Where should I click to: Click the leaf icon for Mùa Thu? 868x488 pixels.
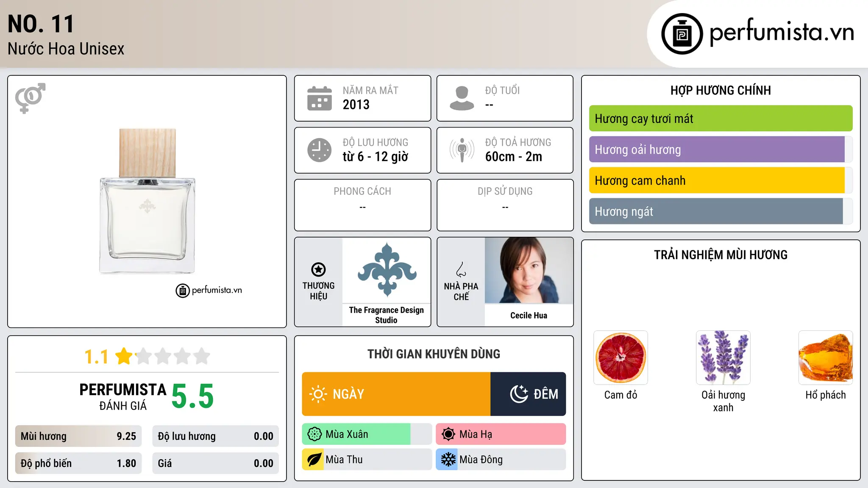[x=314, y=460]
